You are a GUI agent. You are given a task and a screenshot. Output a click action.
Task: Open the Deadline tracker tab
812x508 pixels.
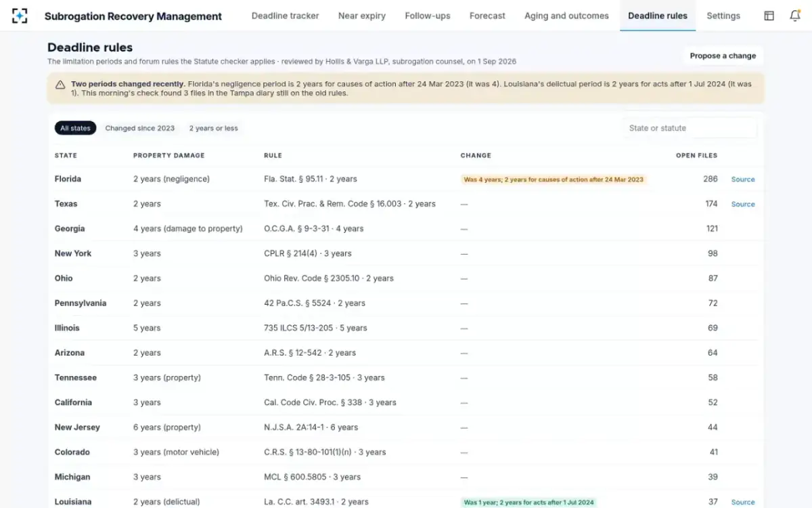coord(285,16)
